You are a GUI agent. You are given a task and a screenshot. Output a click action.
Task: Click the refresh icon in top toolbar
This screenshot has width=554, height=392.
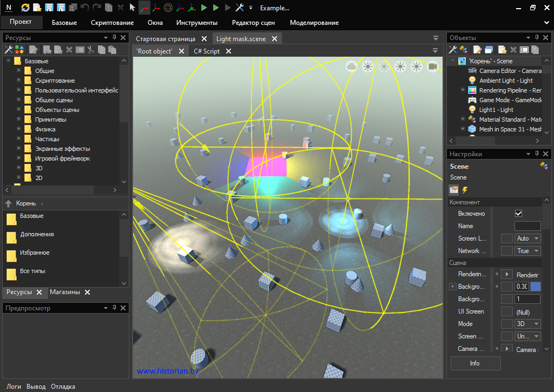coord(25,8)
